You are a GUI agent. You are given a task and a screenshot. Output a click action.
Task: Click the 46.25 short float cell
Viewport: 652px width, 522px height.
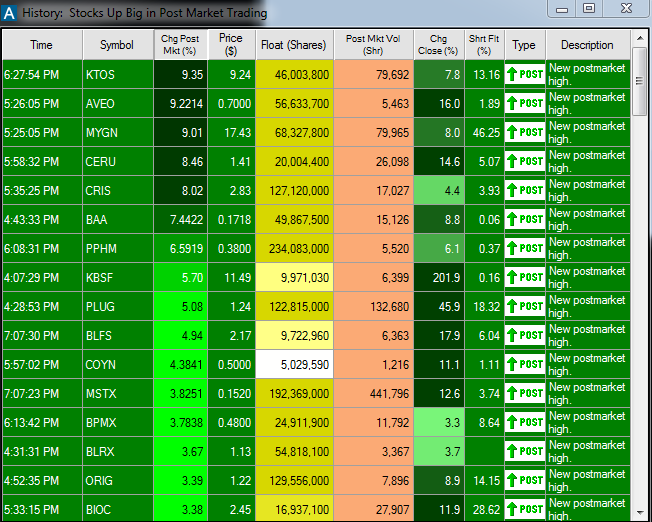tap(484, 132)
